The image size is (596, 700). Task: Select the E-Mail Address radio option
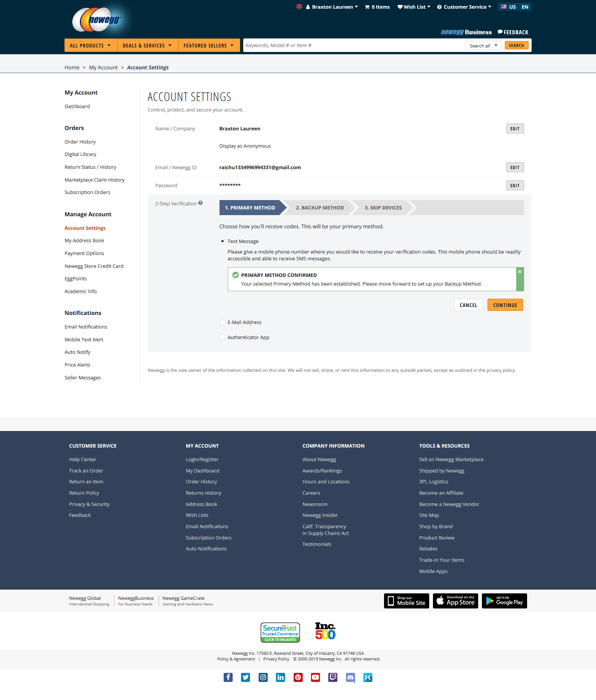[x=223, y=322]
